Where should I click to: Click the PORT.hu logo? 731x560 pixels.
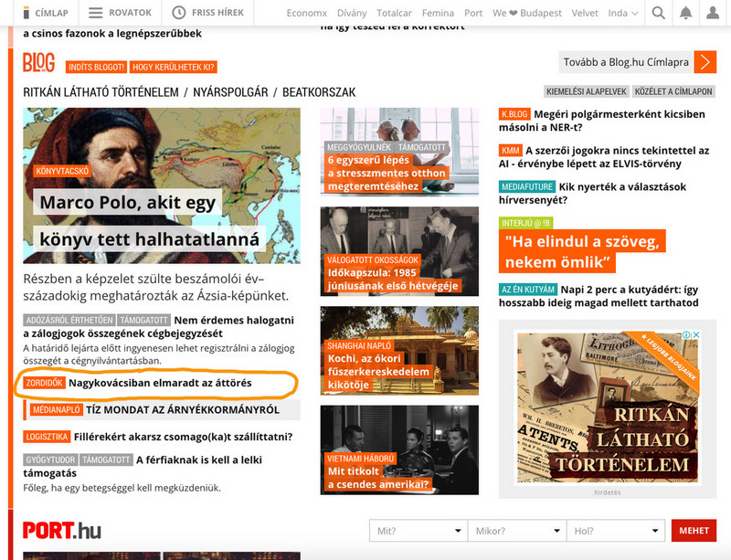pos(62,531)
